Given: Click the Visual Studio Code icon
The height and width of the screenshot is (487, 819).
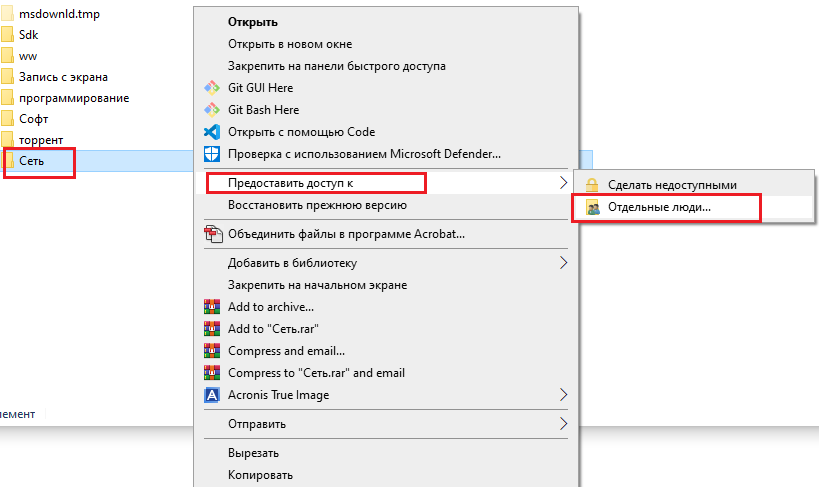Looking at the screenshot, I should pos(212,132).
